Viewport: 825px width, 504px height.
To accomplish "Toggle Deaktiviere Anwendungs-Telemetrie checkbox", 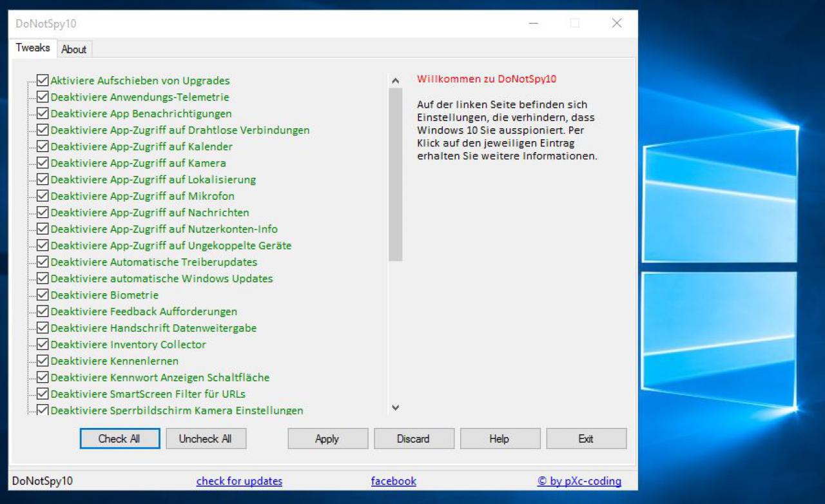I will pos(43,97).
